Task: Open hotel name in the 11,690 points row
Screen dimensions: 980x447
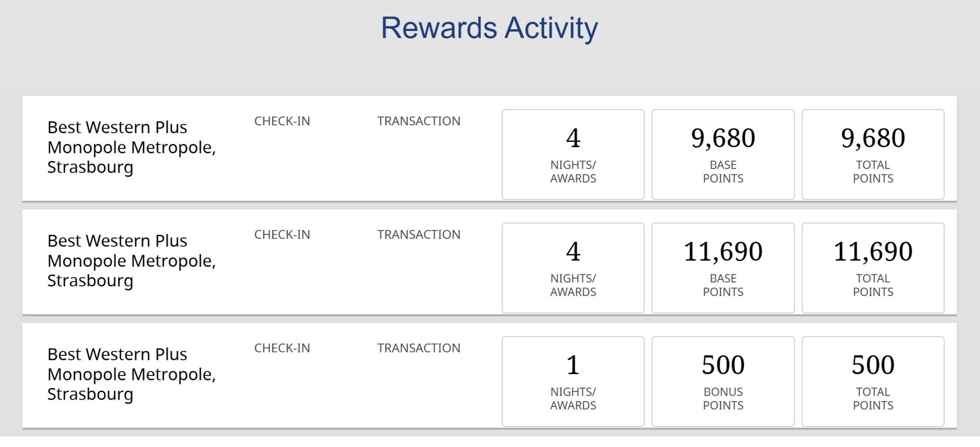Action: pos(131,261)
